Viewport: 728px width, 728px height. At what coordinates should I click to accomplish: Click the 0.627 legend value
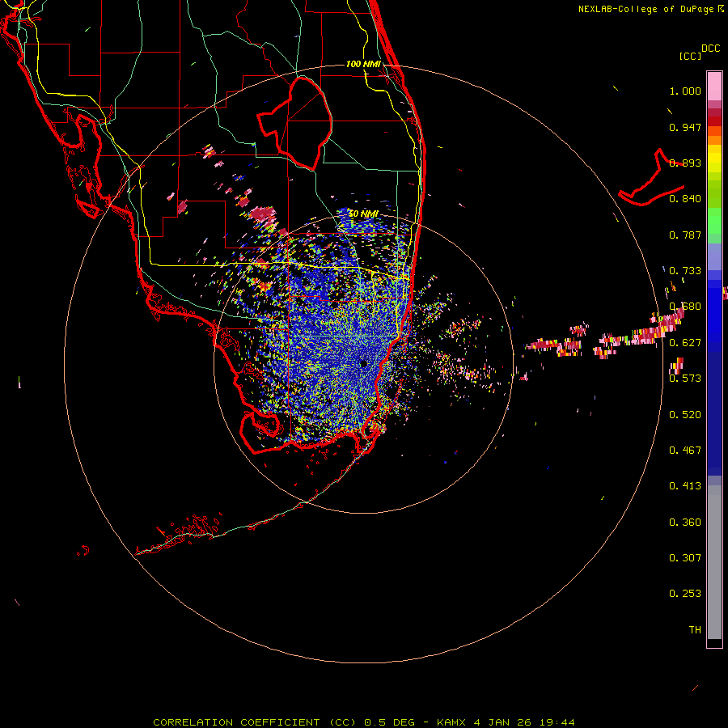685,343
